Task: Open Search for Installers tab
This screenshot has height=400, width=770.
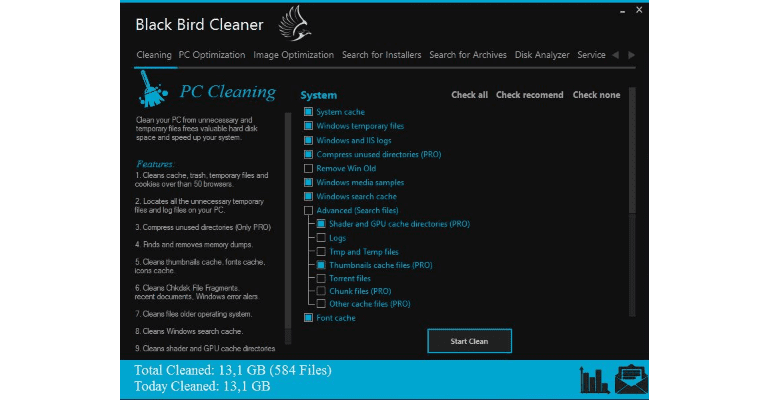Action: pyautogui.click(x=382, y=55)
